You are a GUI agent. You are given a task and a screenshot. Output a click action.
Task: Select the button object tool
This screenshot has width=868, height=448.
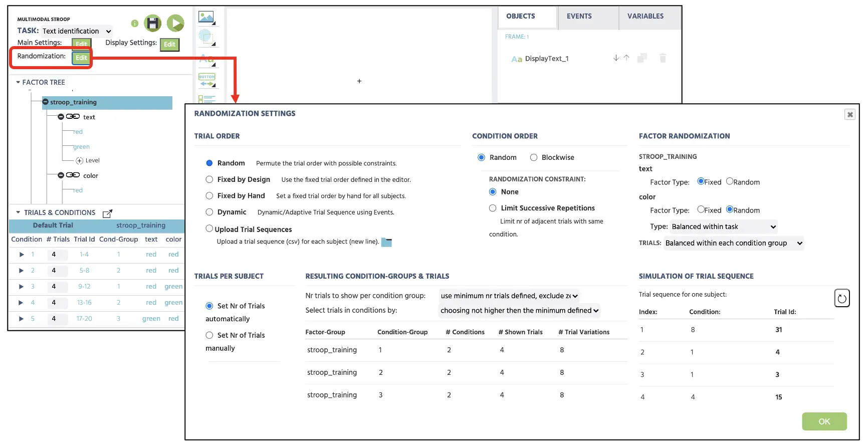pos(206,79)
